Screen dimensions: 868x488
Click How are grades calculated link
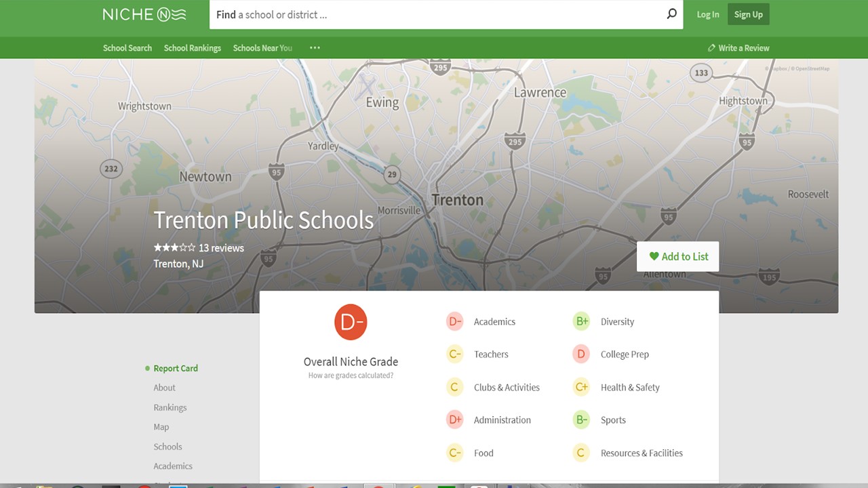coord(351,375)
